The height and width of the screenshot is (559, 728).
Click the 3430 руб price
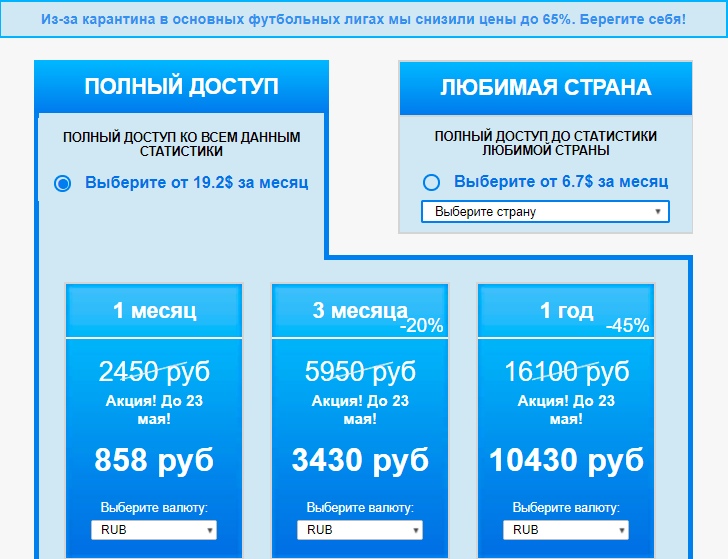coord(360,460)
